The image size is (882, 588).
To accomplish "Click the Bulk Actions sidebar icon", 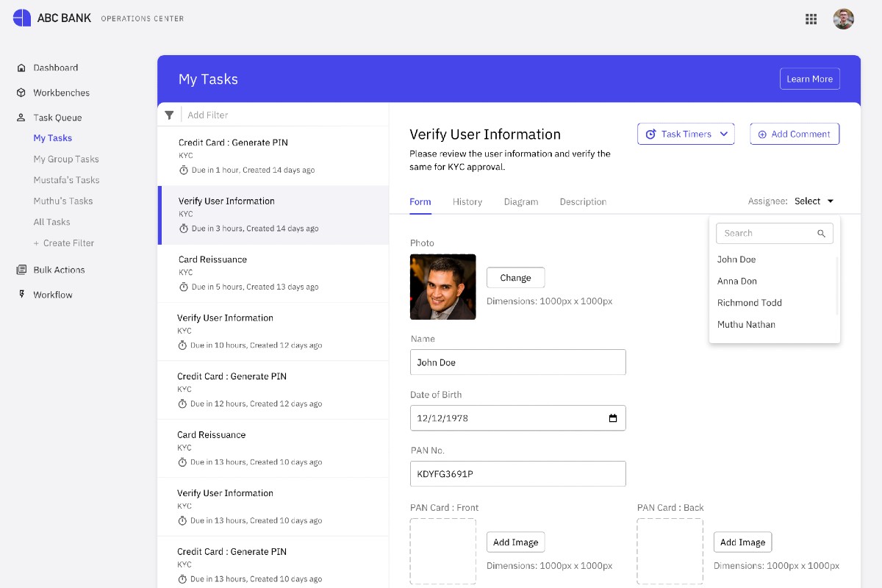I will tap(21, 270).
